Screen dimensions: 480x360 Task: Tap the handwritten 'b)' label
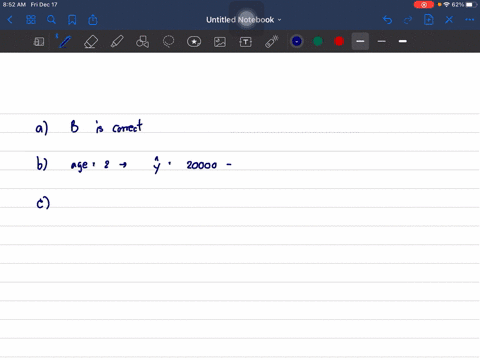coord(42,164)
